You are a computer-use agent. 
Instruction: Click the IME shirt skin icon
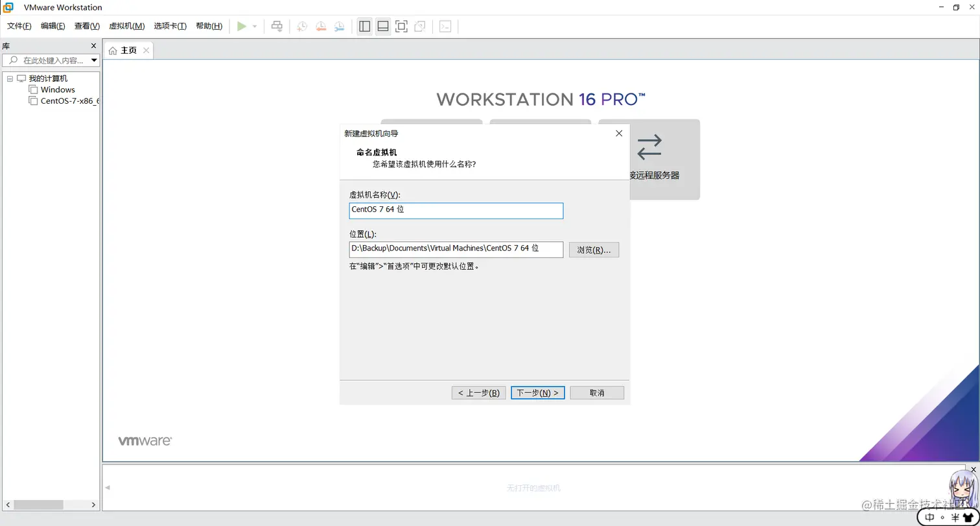click(x=968, y=518)
